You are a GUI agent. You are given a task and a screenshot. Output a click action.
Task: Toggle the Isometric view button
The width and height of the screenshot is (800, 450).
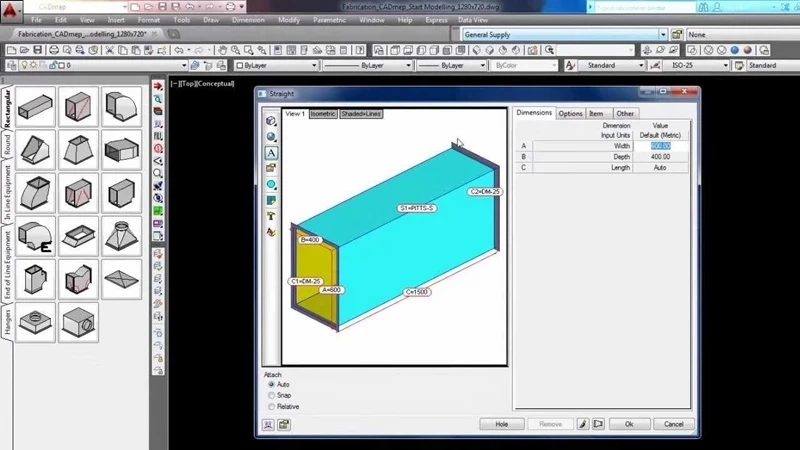coord(323,114)
